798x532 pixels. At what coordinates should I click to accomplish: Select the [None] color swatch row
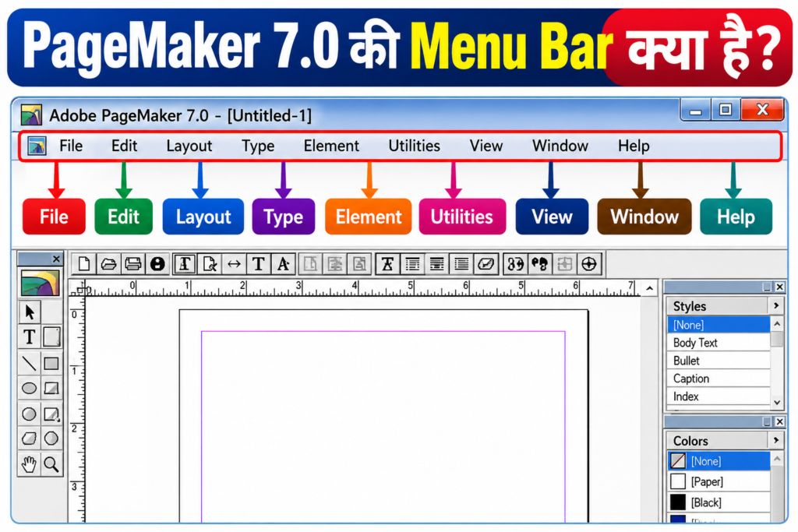click(719, 461)
